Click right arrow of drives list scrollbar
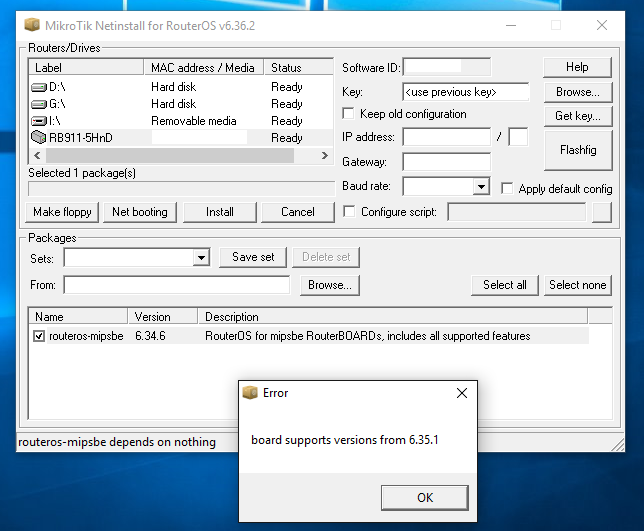This screenshot has height=531, width=644. (325, 156)
